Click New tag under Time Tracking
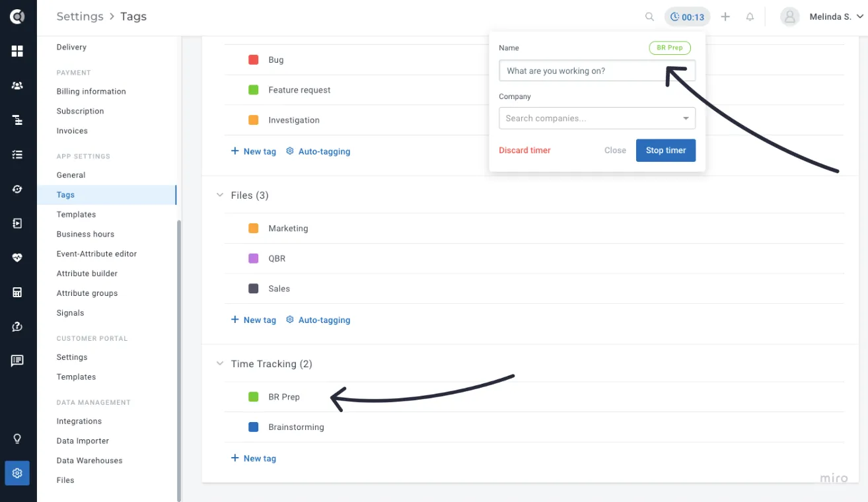 click(254, 458)
